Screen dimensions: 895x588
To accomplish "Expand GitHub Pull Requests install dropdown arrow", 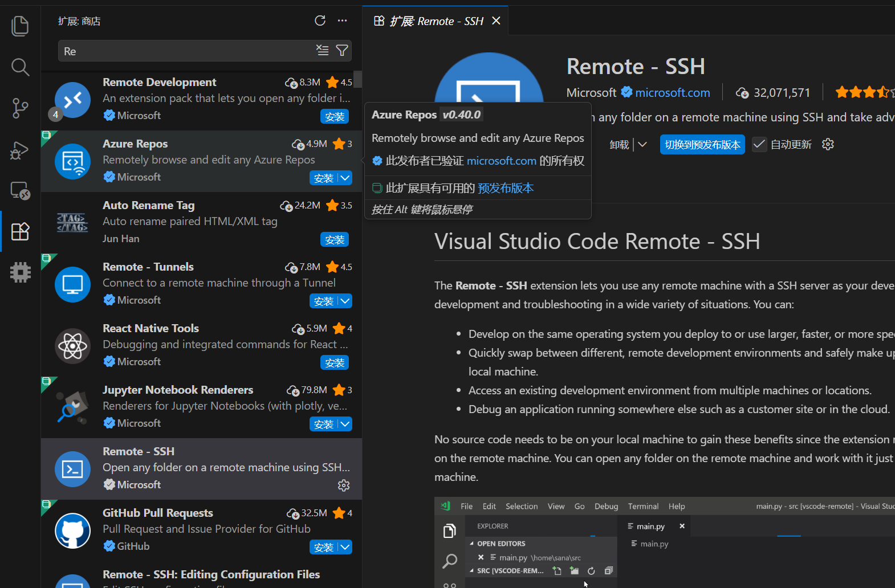I will 345,548.
